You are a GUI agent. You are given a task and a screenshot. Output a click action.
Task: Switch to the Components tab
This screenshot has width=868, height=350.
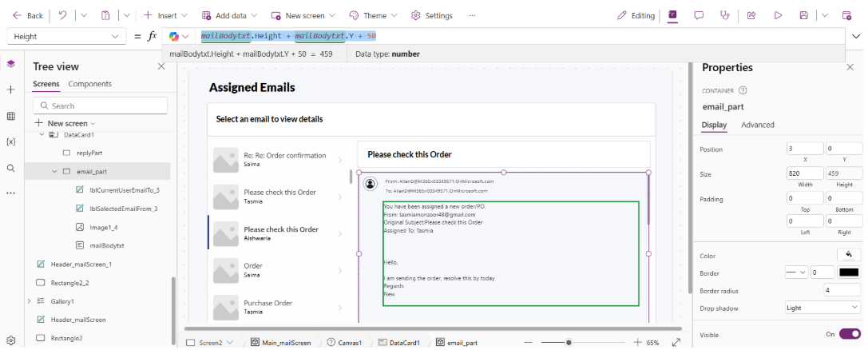[89, 84]
